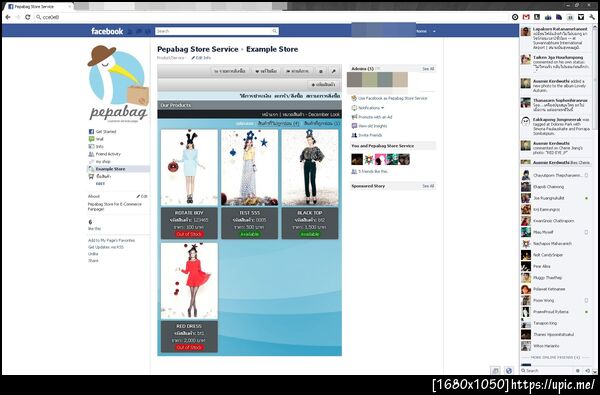Open the notifications globe icon in header
600x395 pixels.
148,31
